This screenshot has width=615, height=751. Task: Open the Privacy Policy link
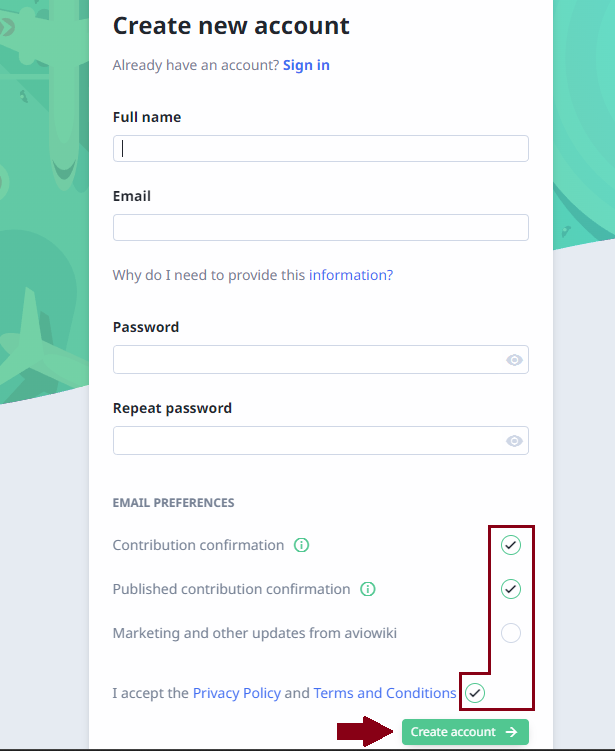click(237, 693)
